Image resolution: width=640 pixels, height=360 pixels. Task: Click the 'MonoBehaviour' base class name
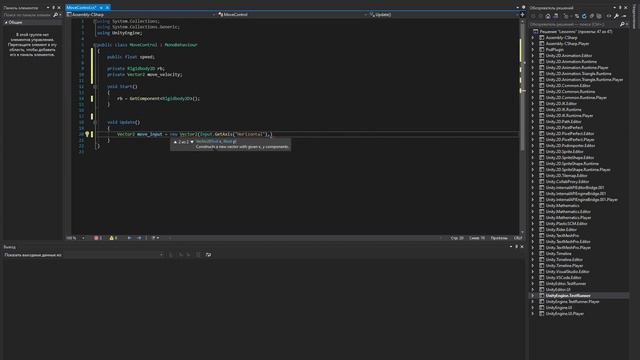click(181, 45)
